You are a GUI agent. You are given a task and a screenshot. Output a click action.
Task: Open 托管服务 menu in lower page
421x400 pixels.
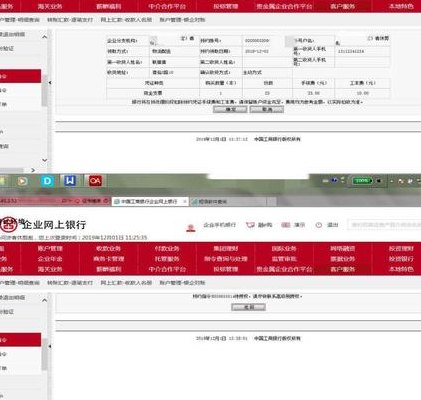tap(167, 259)
